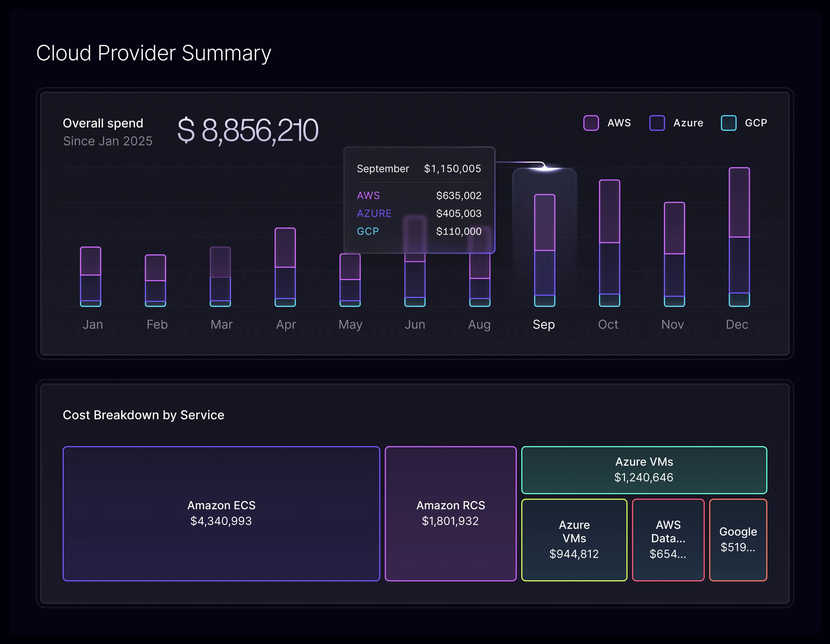Click September total $1,150,005 in tooltip

click(452, 169)
